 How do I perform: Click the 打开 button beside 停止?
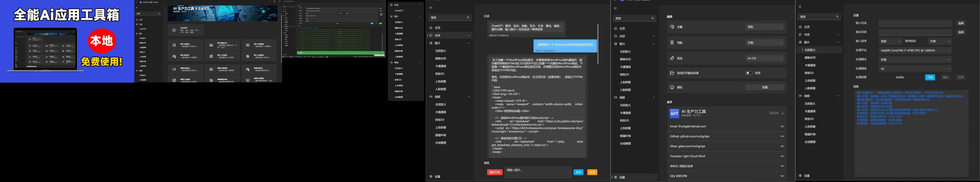click(961, 77)
